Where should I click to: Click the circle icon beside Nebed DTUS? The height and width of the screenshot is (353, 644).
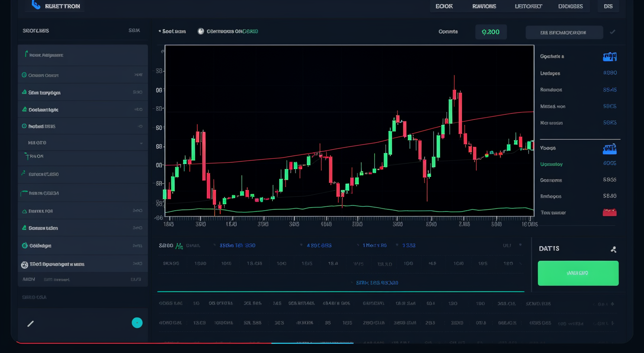pyautogui.click(x=24, y=126)
